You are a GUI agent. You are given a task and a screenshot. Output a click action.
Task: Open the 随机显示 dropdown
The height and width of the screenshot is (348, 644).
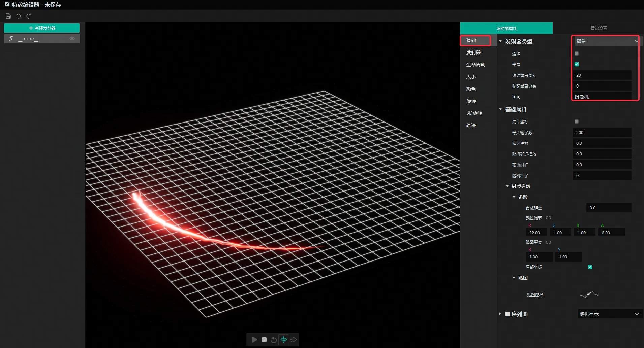610,314
